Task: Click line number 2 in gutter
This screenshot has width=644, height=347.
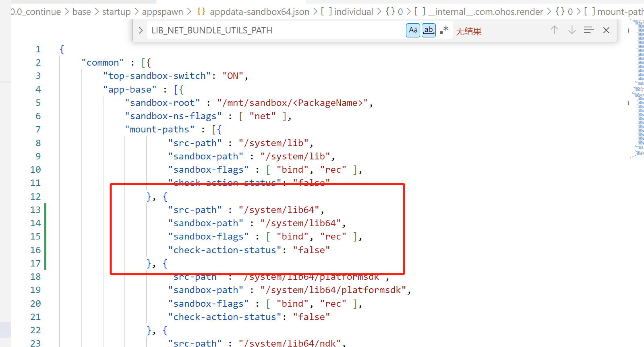Action: pos(38,62)
